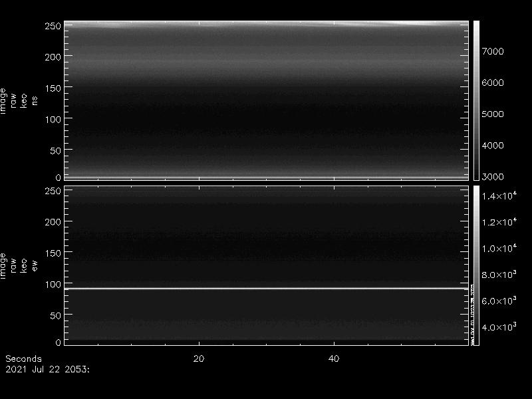Click the bright horizontal line in the ew keogram
The height and width of the screenshot is (399, 532).
click(x=266, y=288)
